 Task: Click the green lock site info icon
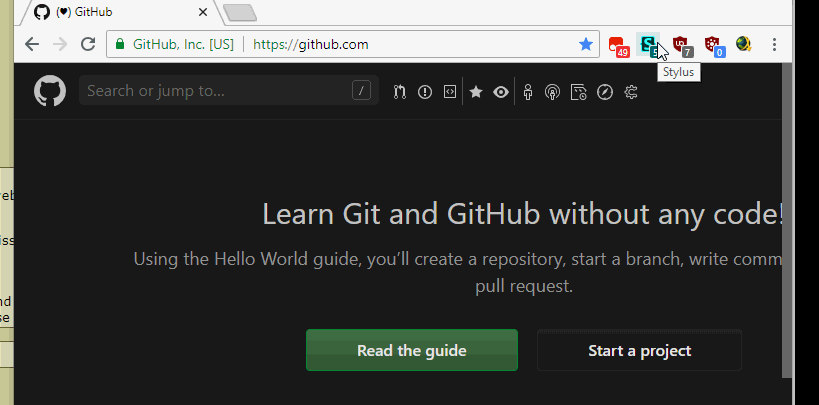[x=120, y=44]
